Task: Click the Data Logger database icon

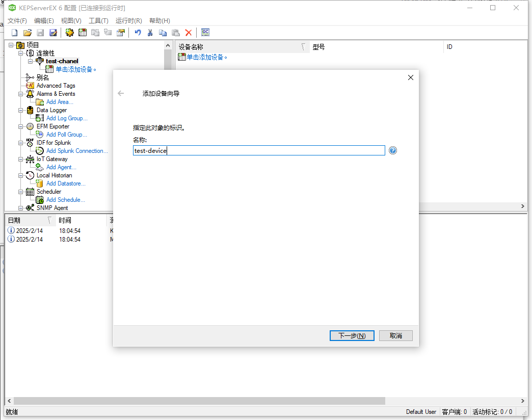Action: [x=30, y=110]
